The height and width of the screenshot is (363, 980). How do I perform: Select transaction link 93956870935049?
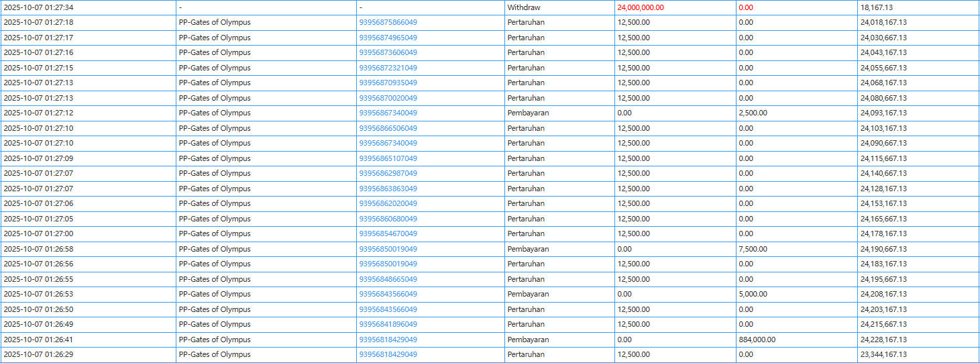(388, 83)
